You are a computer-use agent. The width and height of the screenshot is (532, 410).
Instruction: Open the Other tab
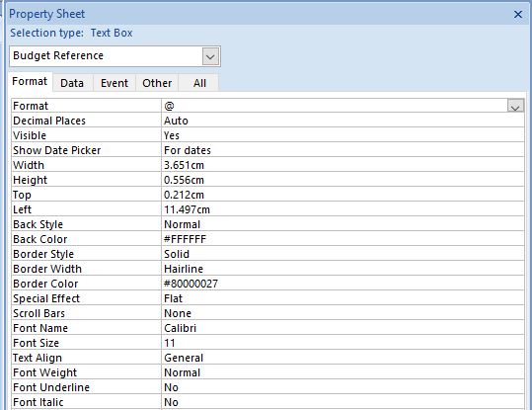(157, 83)
